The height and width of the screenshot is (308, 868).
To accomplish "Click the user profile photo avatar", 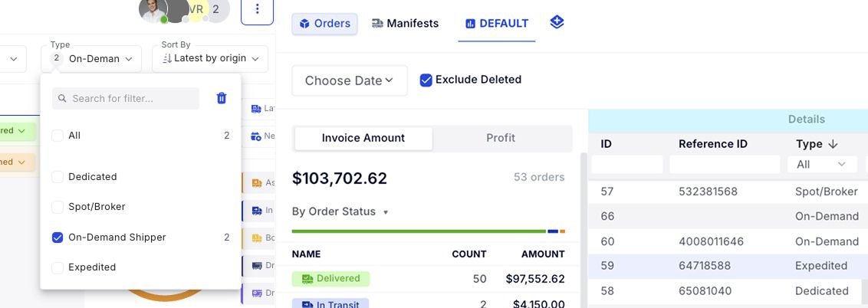I will 153,9.
